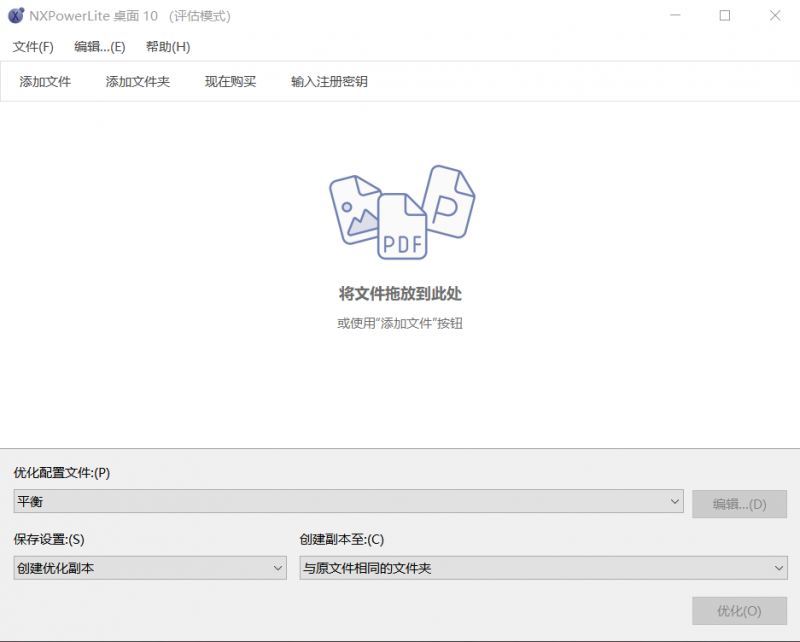Open 现在购买 purchase page
This screenshot has width=800, height=642.
[230, 81]
